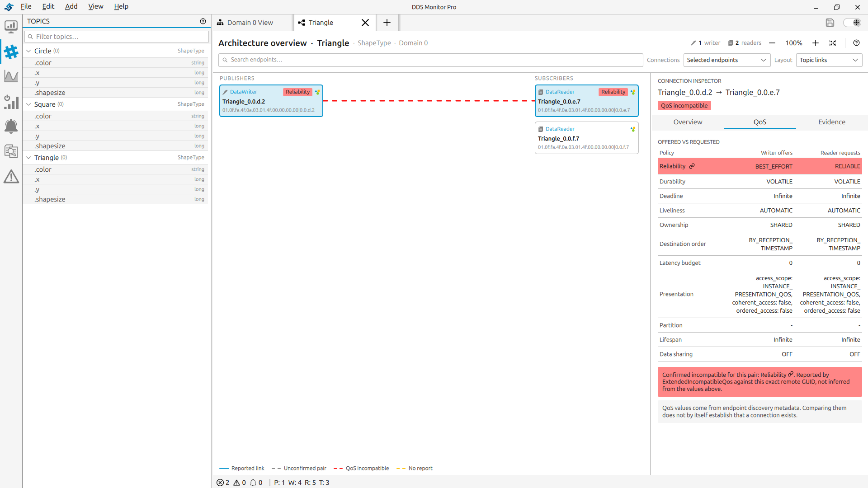Toggle the light/dark theme switch

(x=852, y=23)
